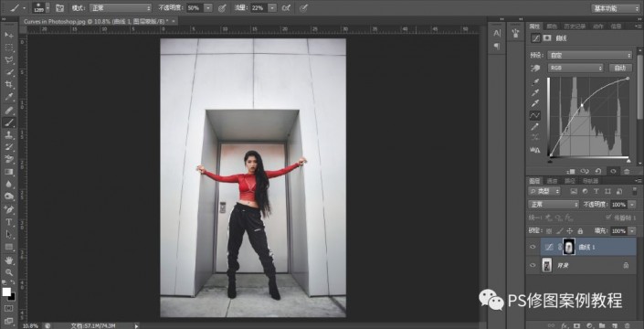The height and width of the screenshot is (329, 644).
Task: Select the edit points curve tool
Action: pyautogui.click(x=535, y=115)
